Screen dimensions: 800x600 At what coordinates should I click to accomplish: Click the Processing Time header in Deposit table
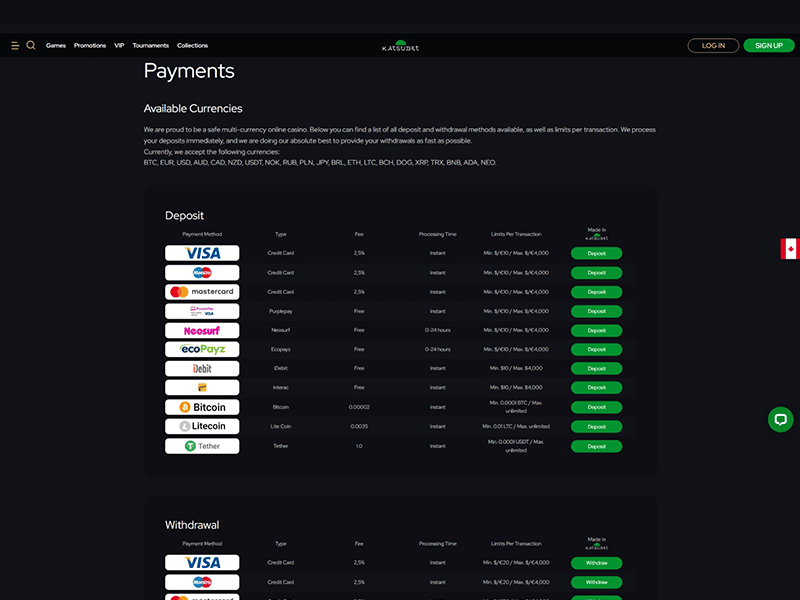point(438,234)
